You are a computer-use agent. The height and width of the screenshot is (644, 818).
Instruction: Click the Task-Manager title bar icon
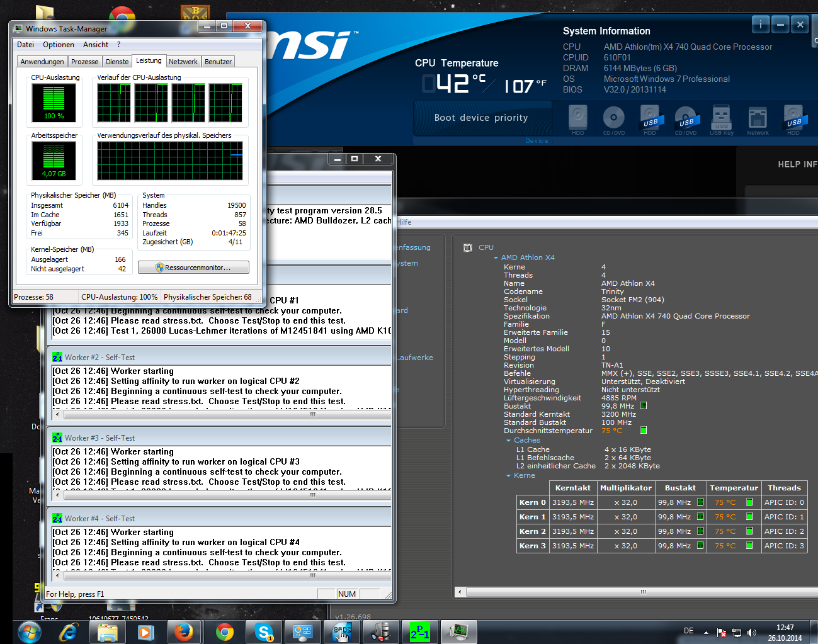pyautogui.click(x=18, y=28)
